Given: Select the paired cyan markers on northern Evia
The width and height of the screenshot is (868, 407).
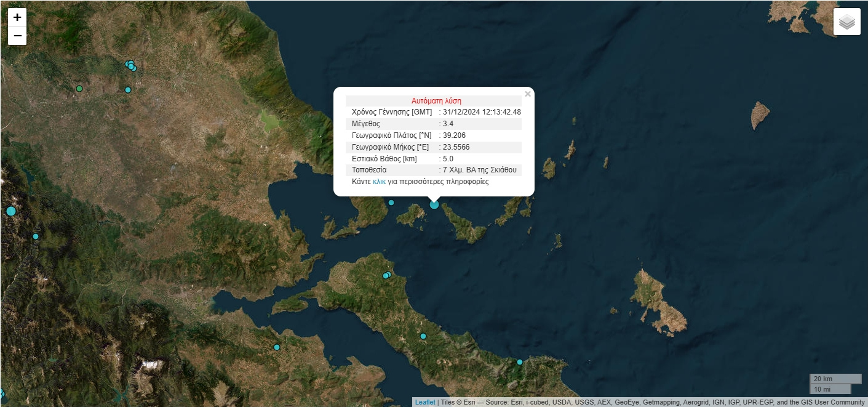Looking at the screenshot, I should pos(387,275).
